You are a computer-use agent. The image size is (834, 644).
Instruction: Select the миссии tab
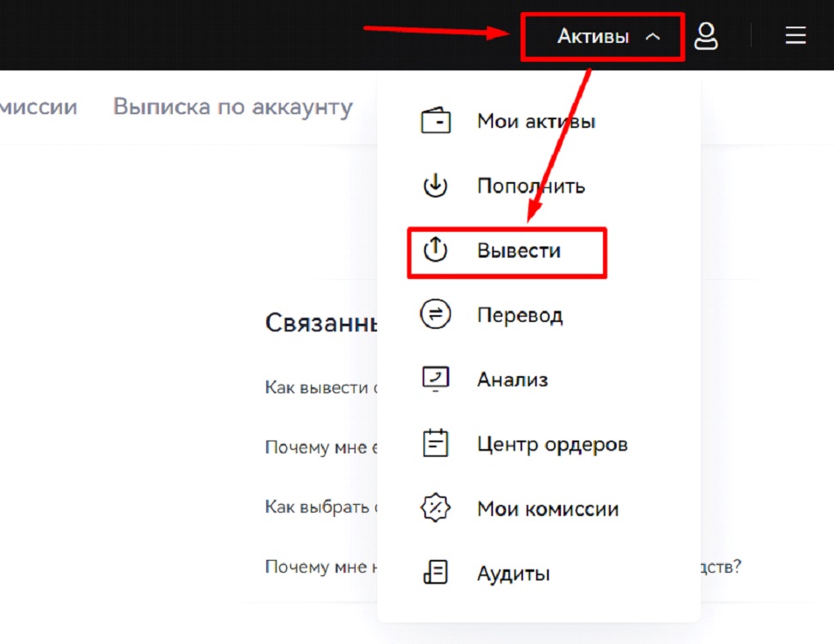[x=39, y=106]
